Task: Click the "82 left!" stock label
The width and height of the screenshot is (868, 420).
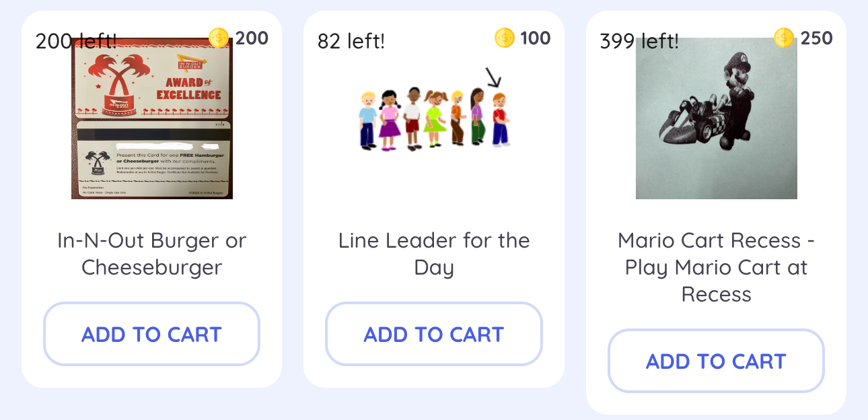Action: [x=351, y=41]
